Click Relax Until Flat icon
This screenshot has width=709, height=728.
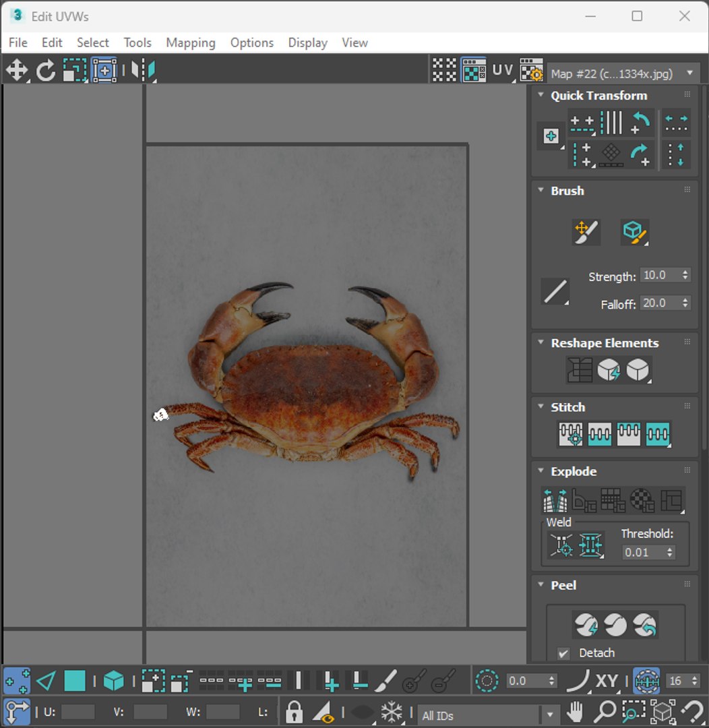[x=609, y=370]
